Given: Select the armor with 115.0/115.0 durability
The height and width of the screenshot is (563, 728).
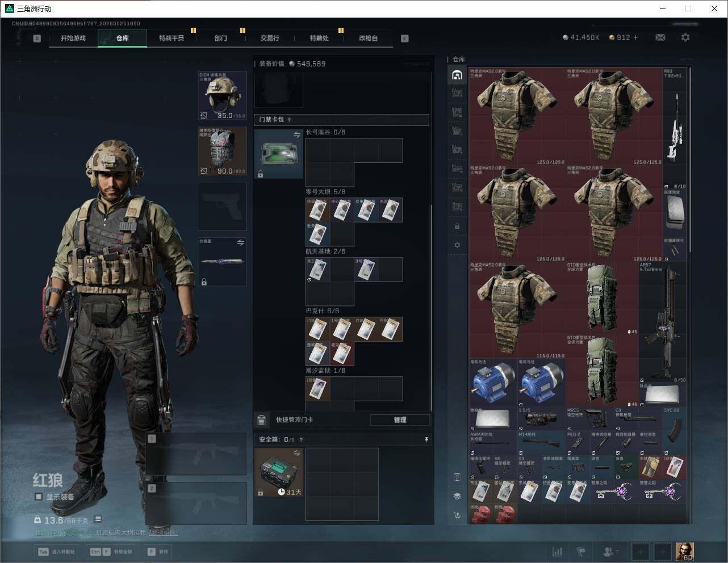Looking at the screenshot, I should point(517,310).
